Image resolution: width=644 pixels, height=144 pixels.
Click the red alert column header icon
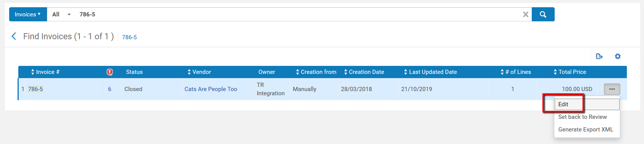(110, 72)
